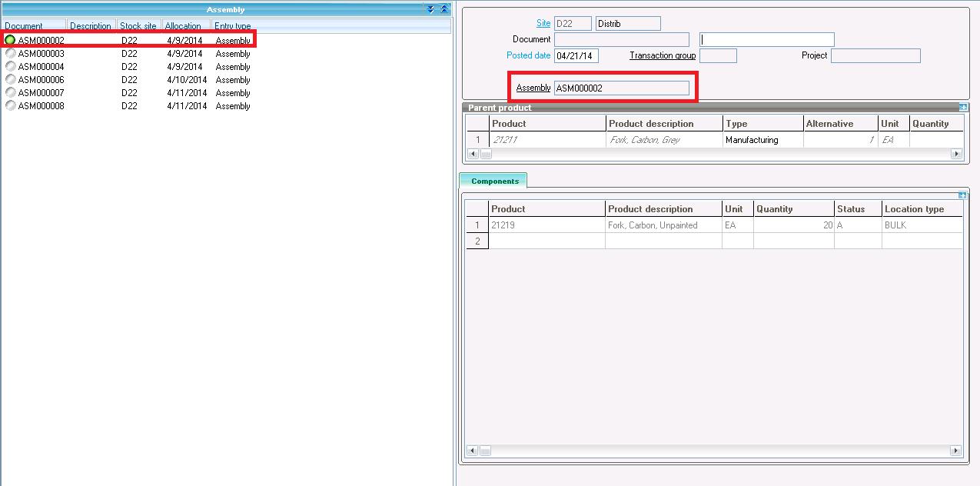Click allocation date 4/10/2014 for ASM000006
The width and height of the screenshot is (980, 486).
[x=187, y=80]
